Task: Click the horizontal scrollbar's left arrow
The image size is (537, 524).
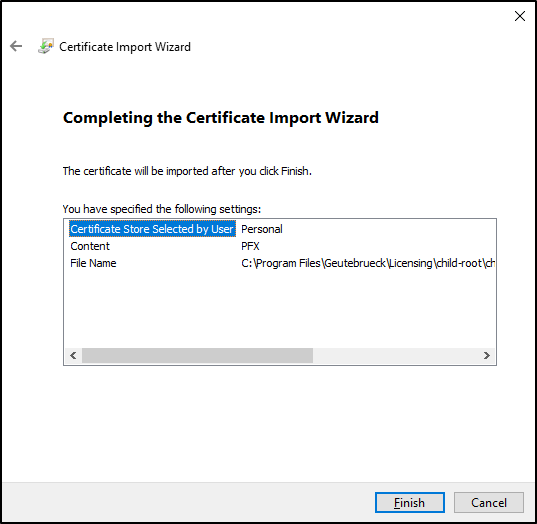Action: [73, 355]
